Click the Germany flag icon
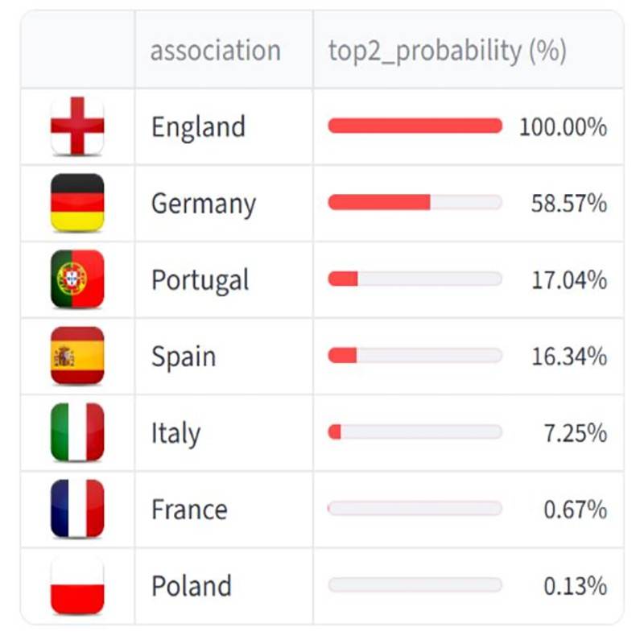This screenshot has height=644, width=644. click(x=77, y=203)
